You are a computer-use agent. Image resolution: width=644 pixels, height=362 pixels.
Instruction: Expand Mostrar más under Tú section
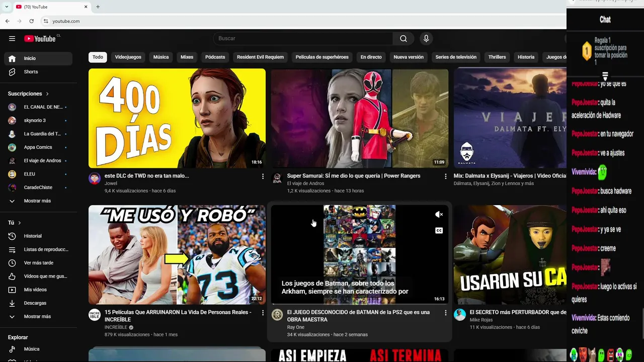pyautogui.click(x=38, y=317)
